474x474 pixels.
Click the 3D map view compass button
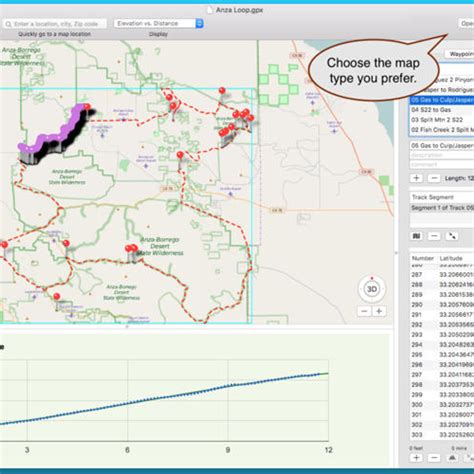click(x=372, y=289)
